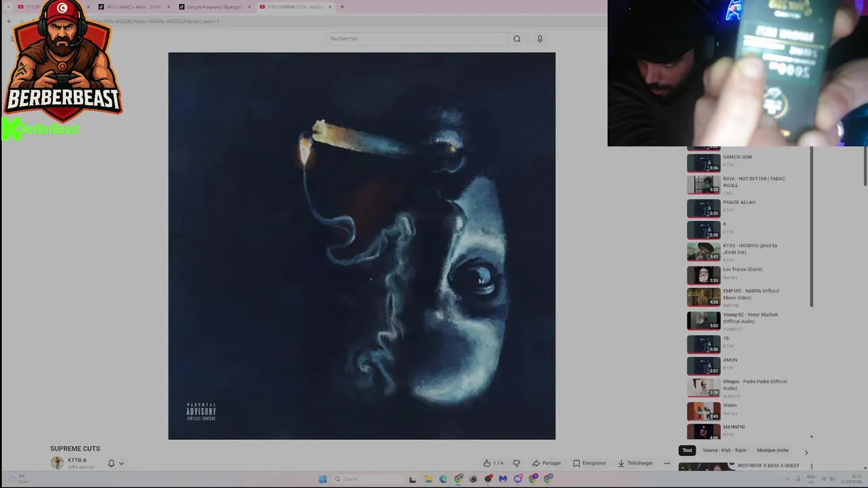868x488 pixels.
Task: Play MANNENI in the playlist
Action: pos(746,431)
